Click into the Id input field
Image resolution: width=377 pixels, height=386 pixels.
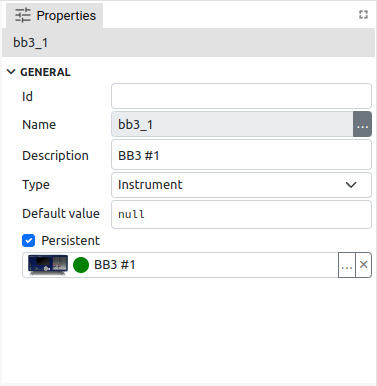coord(241,96)
